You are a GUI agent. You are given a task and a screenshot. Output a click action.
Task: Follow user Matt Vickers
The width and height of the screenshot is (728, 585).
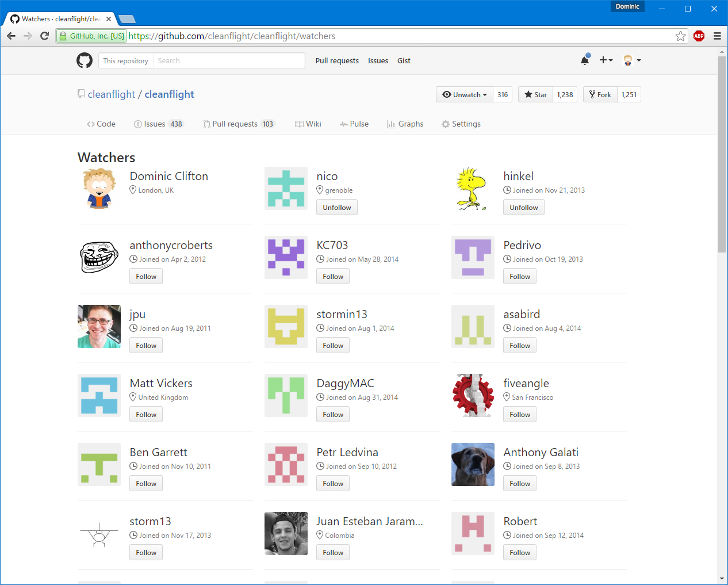[x=146, y=415]
